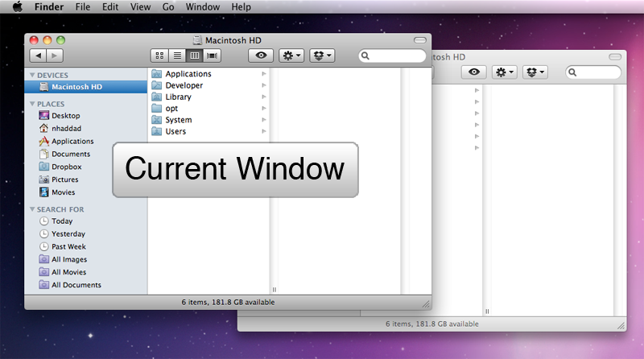Open the File menu
The width and height of the screenshot is (644, 359).
point(83,7)
